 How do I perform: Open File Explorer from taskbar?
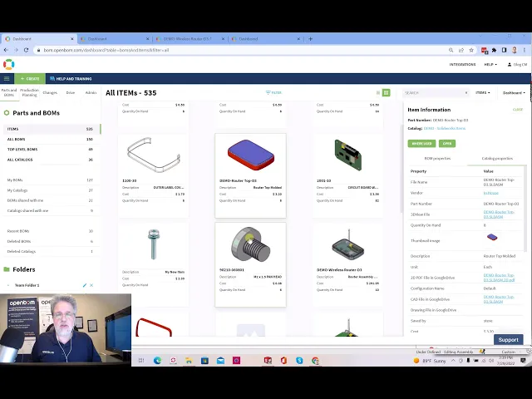189,360
